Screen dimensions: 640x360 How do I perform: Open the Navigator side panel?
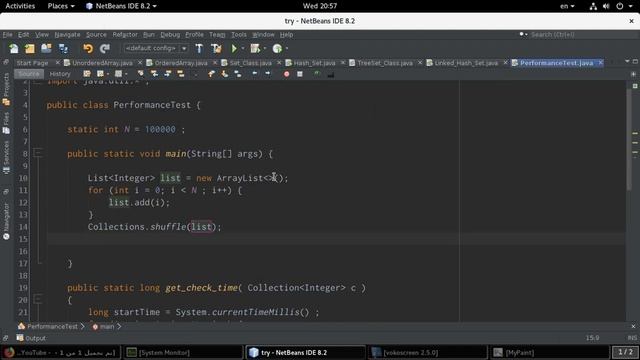click(6, 220)
